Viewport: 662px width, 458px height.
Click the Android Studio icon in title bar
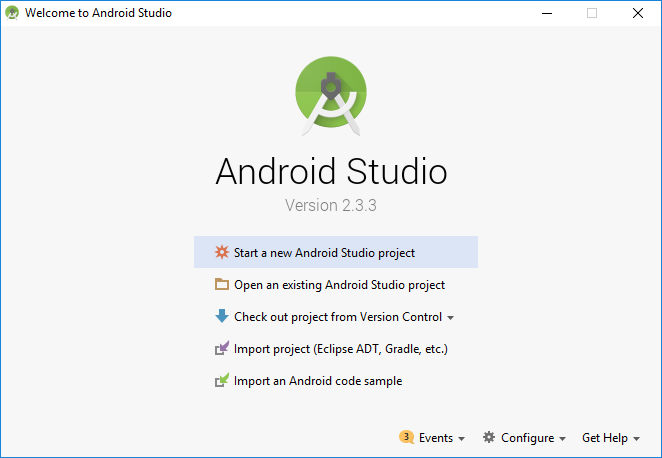(12, 13)
